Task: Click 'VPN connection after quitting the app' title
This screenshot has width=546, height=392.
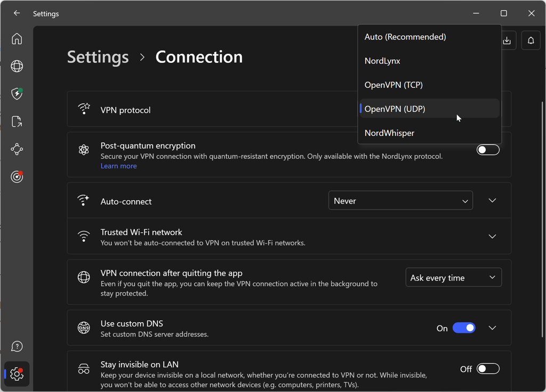Action: pos(171,273)
